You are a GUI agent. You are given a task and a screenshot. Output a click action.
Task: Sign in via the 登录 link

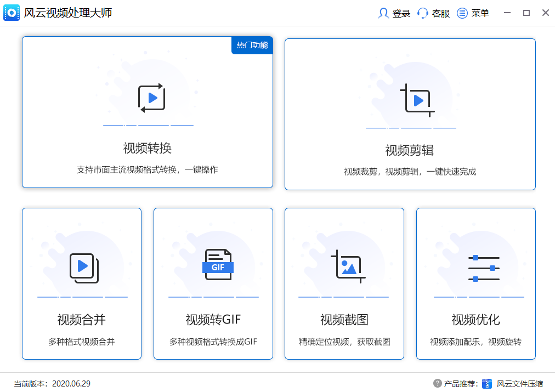[x=400, y=13]
